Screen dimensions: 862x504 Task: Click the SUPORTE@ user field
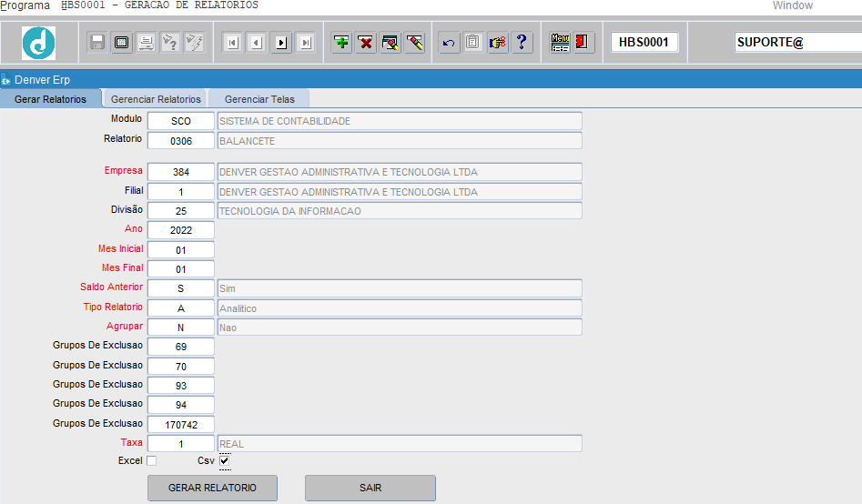pos(798,43)
